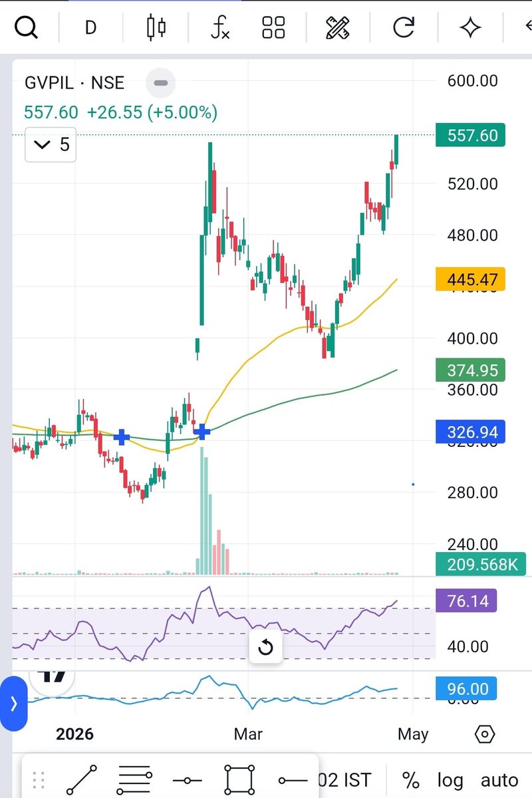
Task: Toggle the log scale option
Action: point(450,780)
